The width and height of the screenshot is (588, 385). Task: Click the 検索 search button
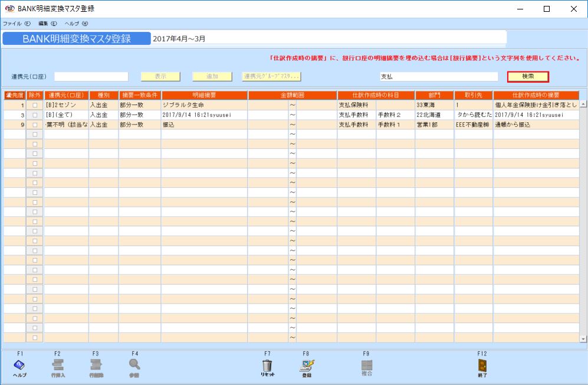(528, 77)
